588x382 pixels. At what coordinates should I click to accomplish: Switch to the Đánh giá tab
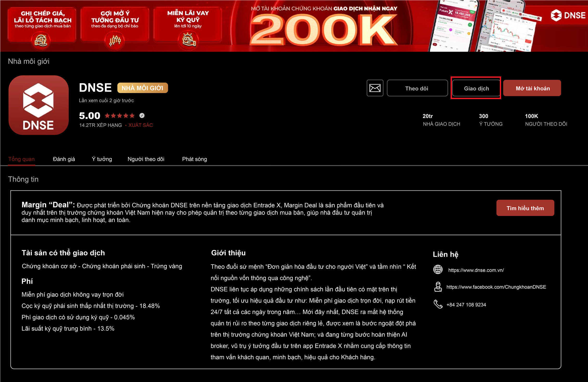64,159
